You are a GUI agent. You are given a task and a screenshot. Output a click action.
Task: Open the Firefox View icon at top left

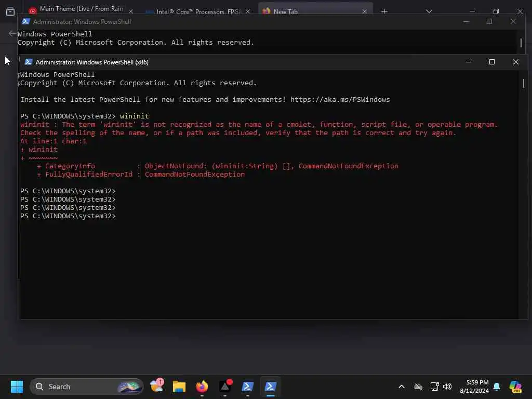click(10, 11)
